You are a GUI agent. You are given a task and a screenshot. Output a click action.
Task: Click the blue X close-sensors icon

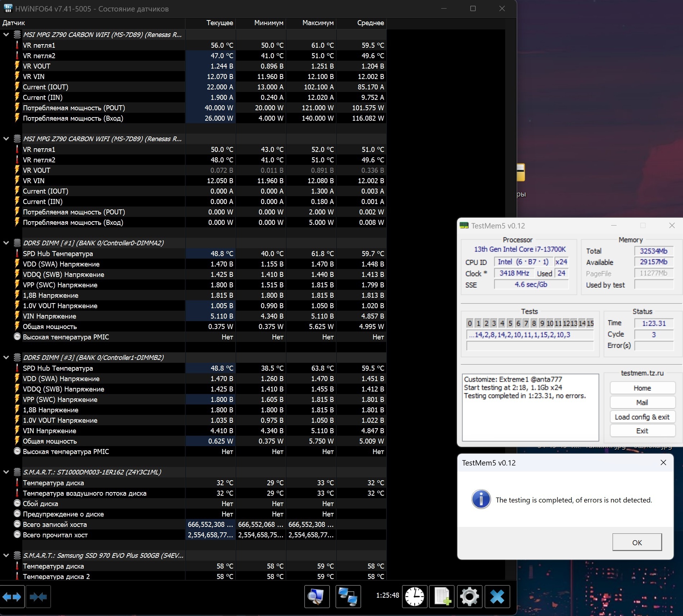tap(497, 597)
